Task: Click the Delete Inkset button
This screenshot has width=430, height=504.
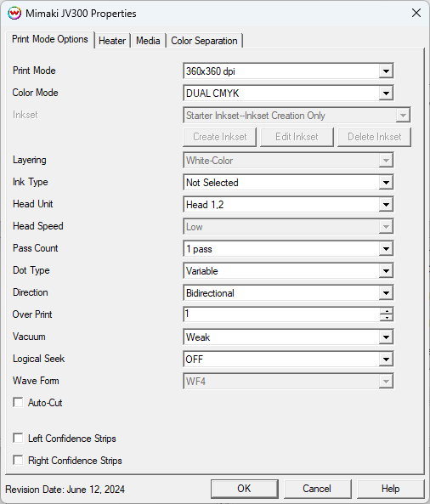Action: pyautogui.click(x=375, y=137)
